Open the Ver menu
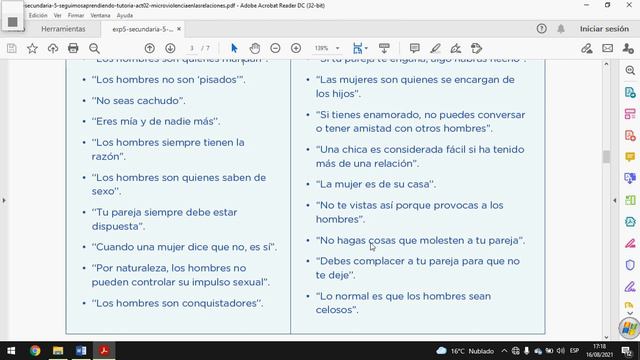Screen dimensions: 640x360 click(x=58, y=16)
